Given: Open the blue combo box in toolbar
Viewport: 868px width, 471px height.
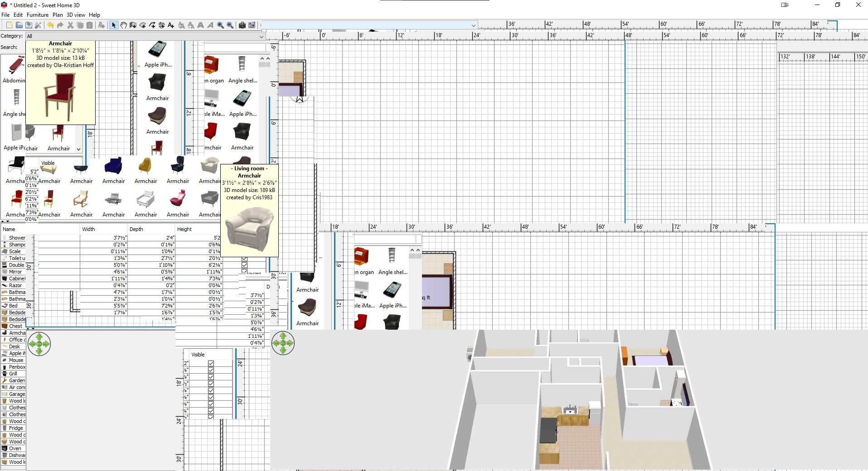Looking at the screenshot, I should 369,25.
